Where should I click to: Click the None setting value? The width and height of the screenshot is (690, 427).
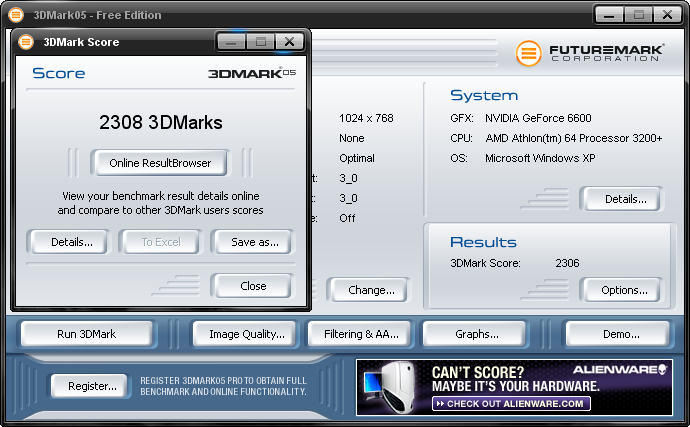352,138
